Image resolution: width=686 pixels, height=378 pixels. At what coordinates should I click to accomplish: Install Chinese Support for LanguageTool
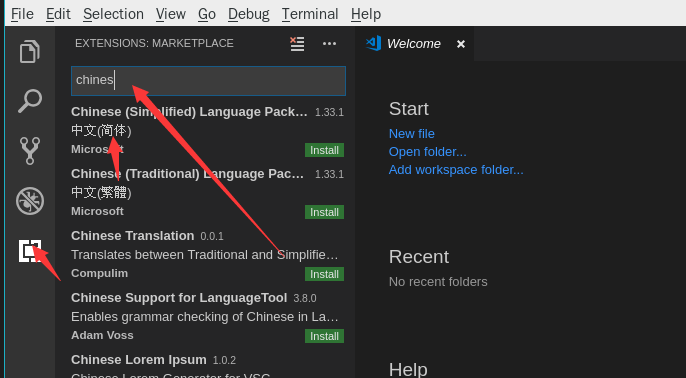[x=324, y=336]
